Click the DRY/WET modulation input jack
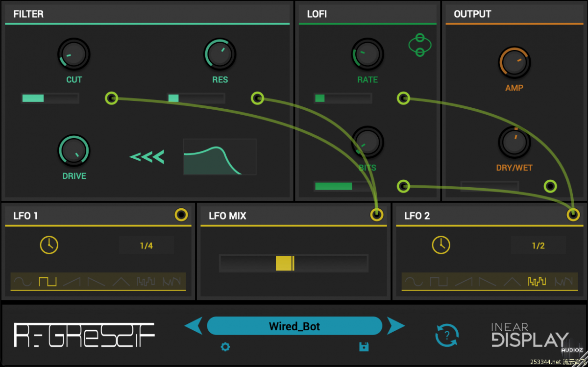Screen dimensions: 588x367 (551, 186)
